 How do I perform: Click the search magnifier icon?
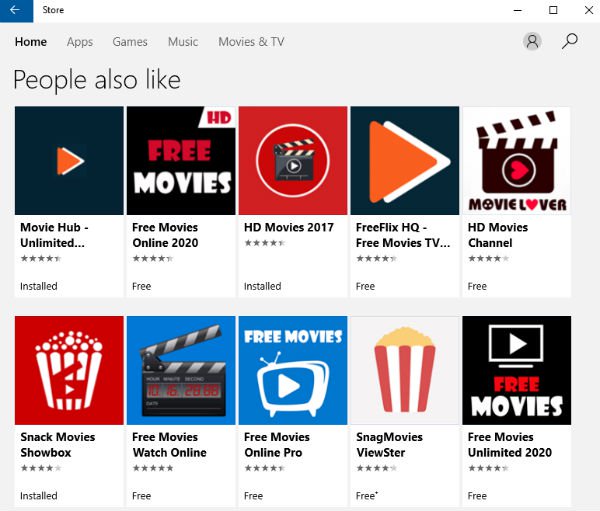570,41
